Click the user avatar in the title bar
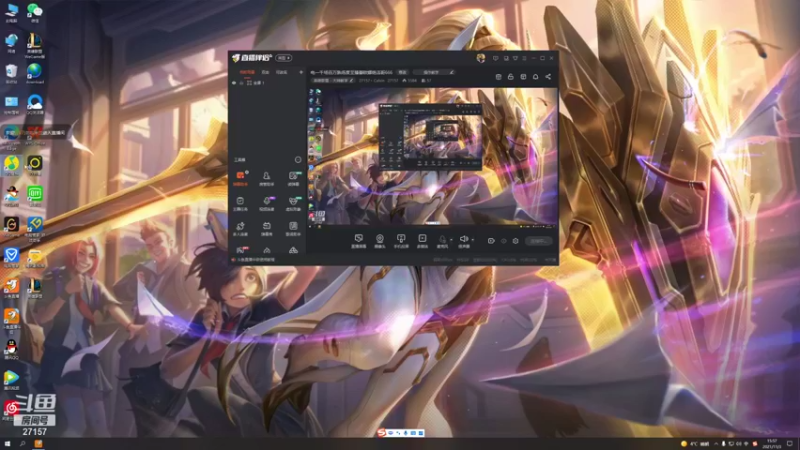This screenshot has height=450, width=800. [x=481, y=58]
